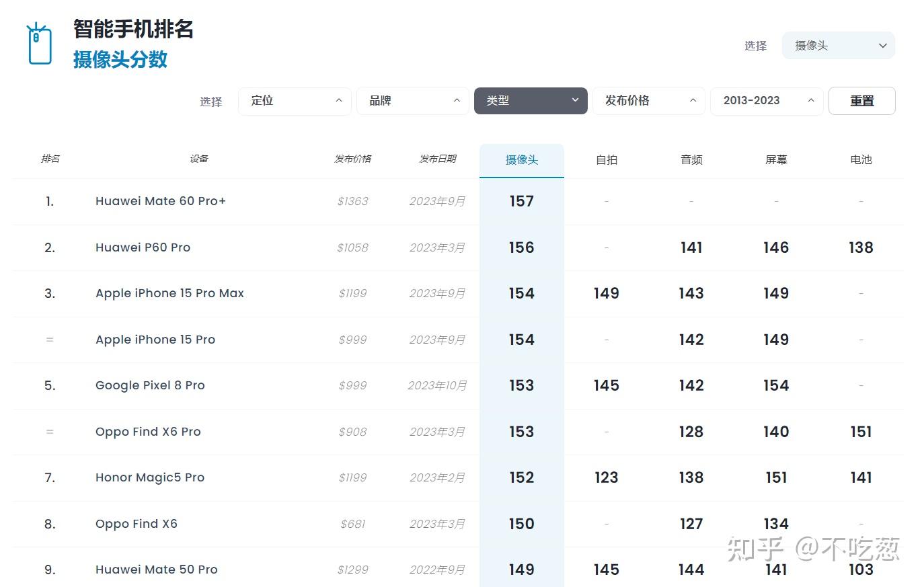Select the 摄像头 column tab
The height and width of the screenshot is (587, 924).
[x=522, y=160]
